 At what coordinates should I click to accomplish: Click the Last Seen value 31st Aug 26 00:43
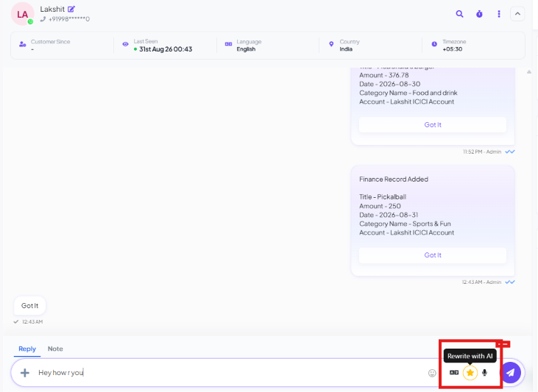(x=166, y=49)
